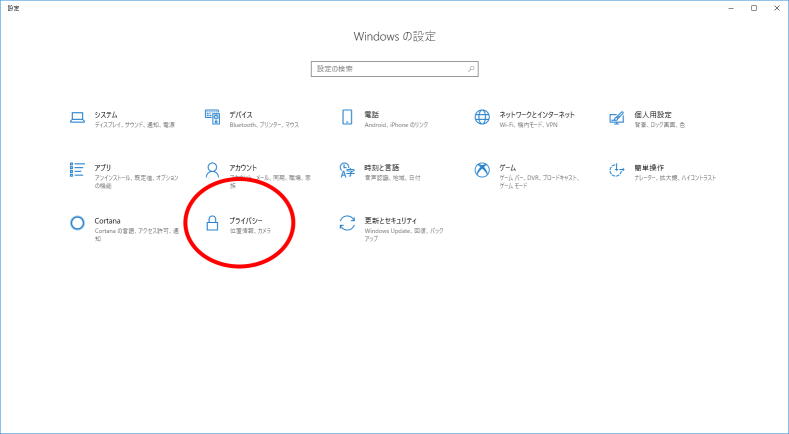Open the プライバシー lock icon
This screenshot has width=789, height=434.
coord(212,223)
